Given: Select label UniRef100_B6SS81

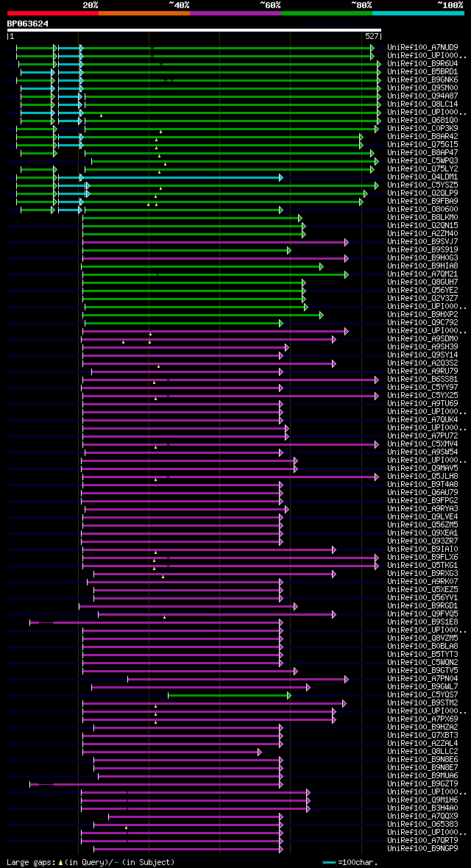Looking at the screenshot, I should [x=422, y=379].
